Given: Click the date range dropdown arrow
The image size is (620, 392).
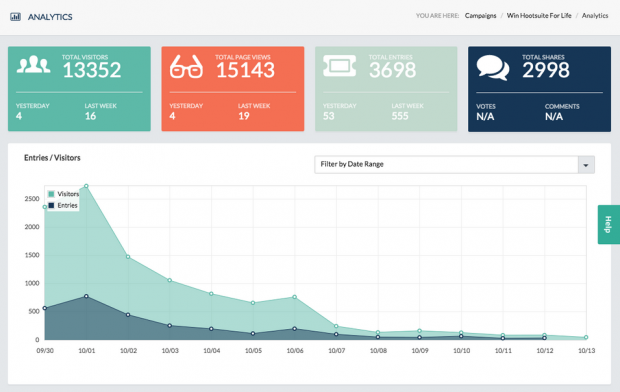Looking at the screenshot, I should coord(586,165).
